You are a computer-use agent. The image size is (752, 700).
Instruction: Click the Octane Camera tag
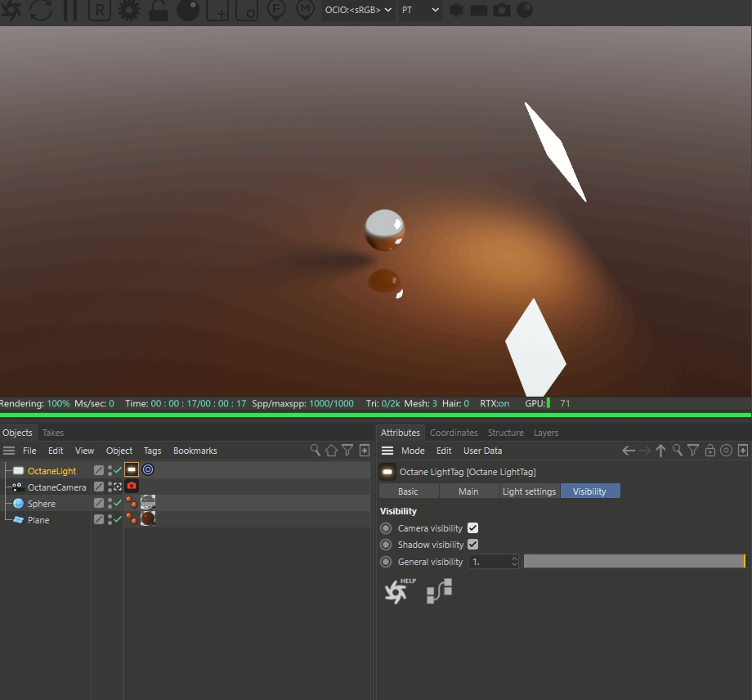coord(132,486)
